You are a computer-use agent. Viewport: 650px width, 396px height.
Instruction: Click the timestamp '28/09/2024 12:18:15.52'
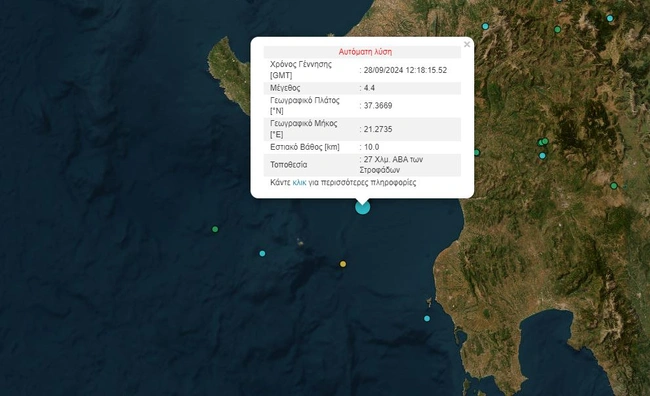405,70
